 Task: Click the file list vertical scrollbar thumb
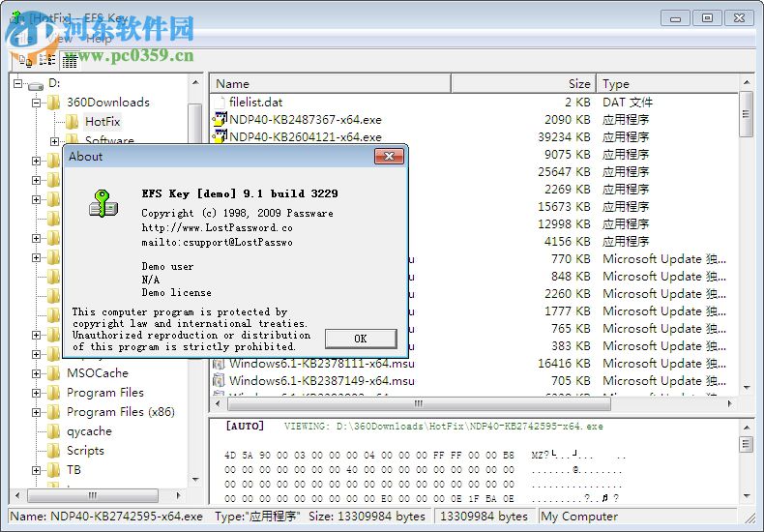tap(746, 114)
